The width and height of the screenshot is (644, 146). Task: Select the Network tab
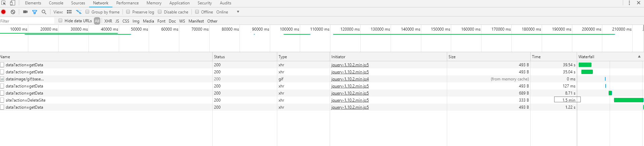(101, 3)
